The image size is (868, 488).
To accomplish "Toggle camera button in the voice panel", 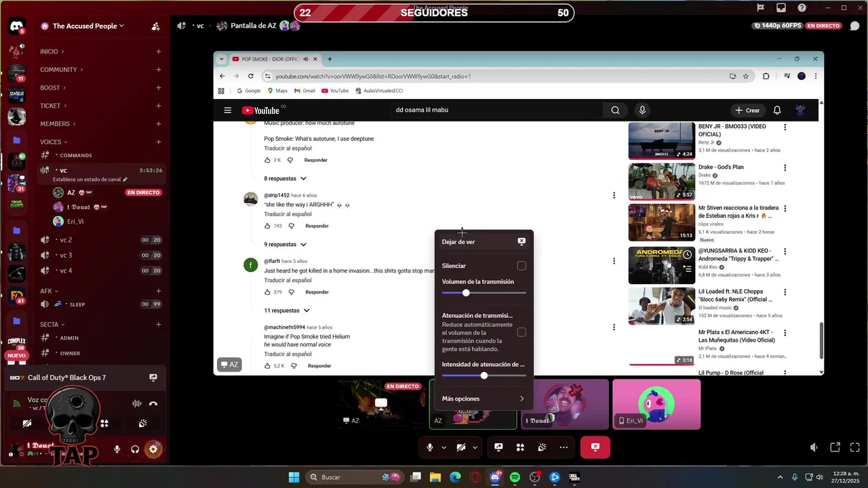I will coord(26,424).
